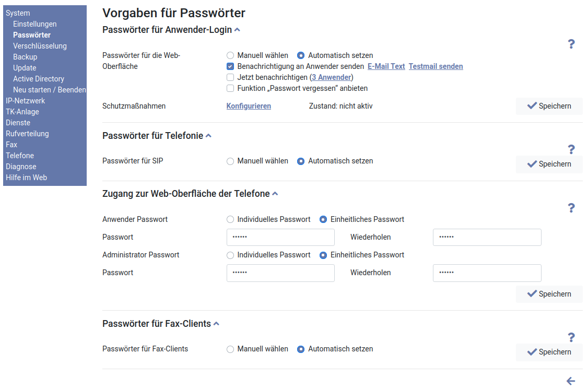This screenshot has width=588, height=389.
Task: Click help question mark in Anwender-Login section
Action: 571,44
